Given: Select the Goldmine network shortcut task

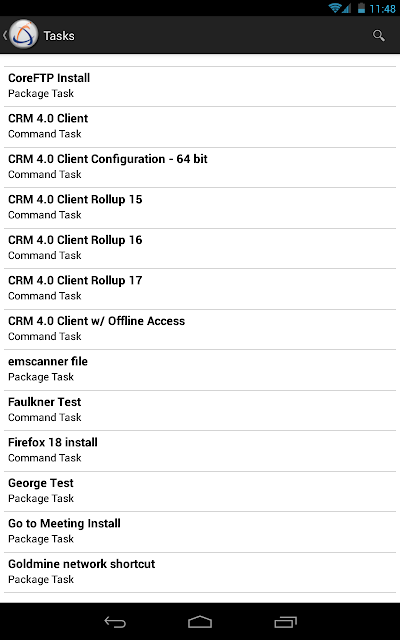Looking at the screenshot, I should pyautogui.click(x=200, y=572).
